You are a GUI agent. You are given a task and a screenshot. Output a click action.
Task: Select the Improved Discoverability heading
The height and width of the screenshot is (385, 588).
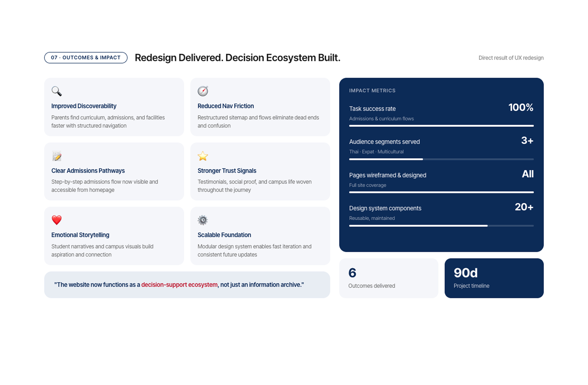[84, 106]
